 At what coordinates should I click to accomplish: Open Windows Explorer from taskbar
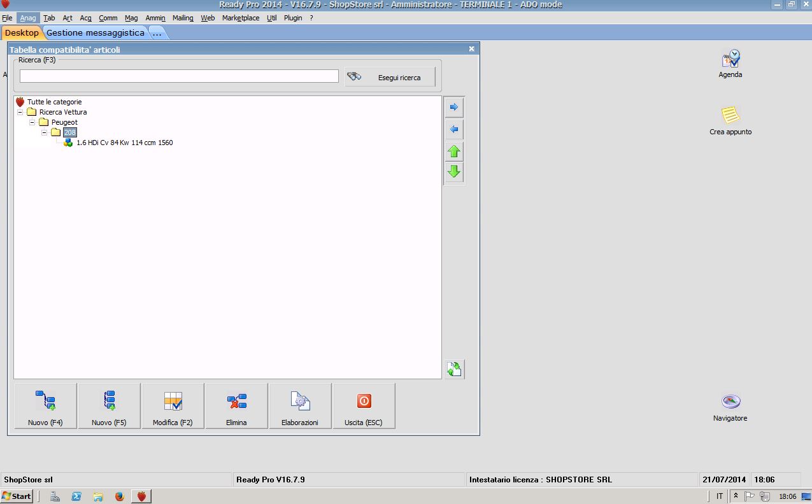[x=97, y=496]
